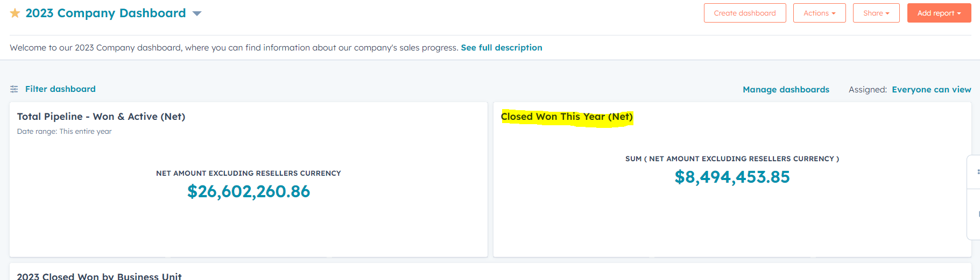Image resolution: width=980 pixels, height=280 pixels.
Task: Open the Actions dropdown
Action: click(819, 13)
